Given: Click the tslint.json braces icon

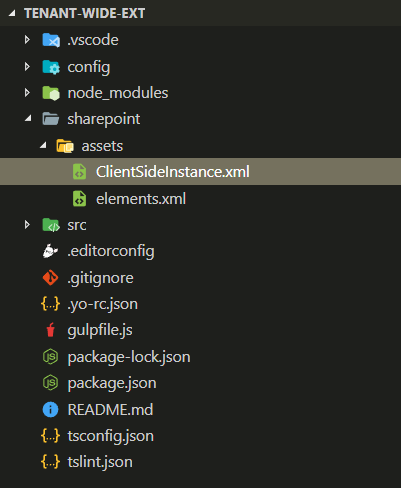Looking at the screenshot, I should tap(50, 462).
